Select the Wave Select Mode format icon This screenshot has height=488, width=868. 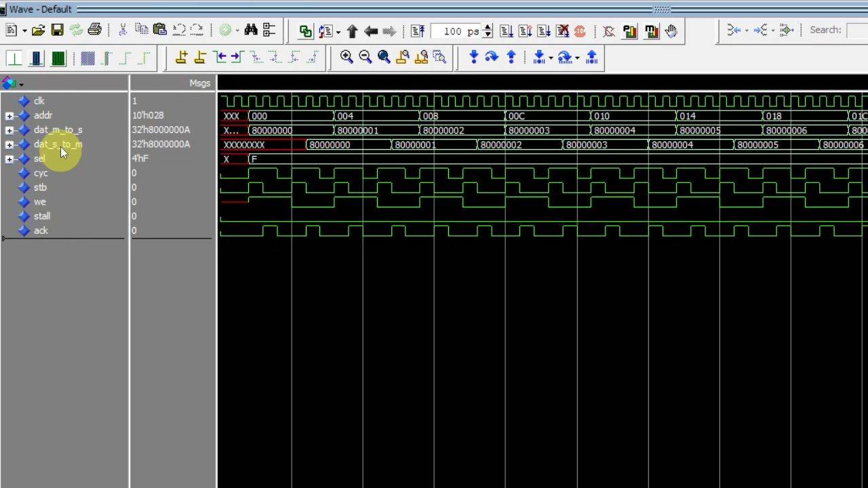click(14, 58)
